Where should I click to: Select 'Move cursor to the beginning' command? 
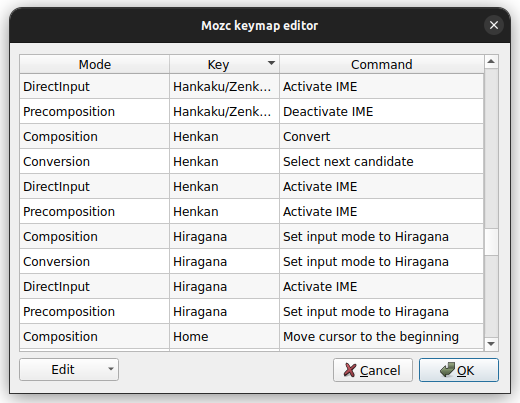click(x=382, y=336)
